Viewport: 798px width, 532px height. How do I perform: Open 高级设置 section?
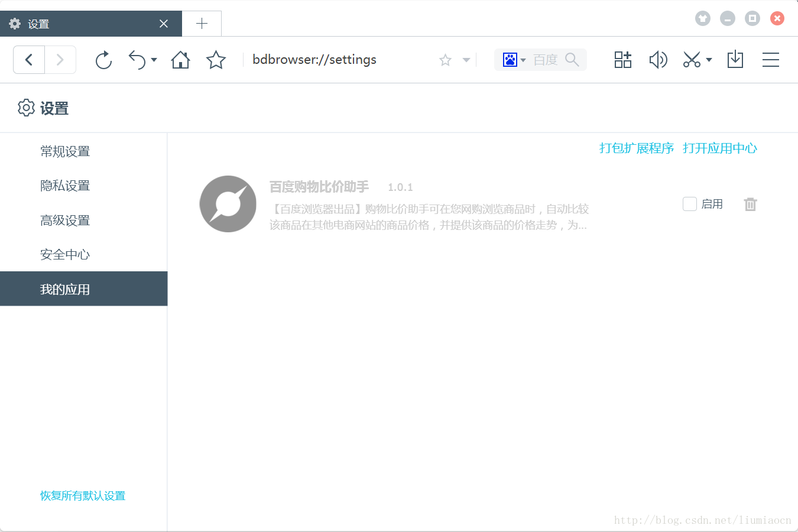click(x=83, y=220)
